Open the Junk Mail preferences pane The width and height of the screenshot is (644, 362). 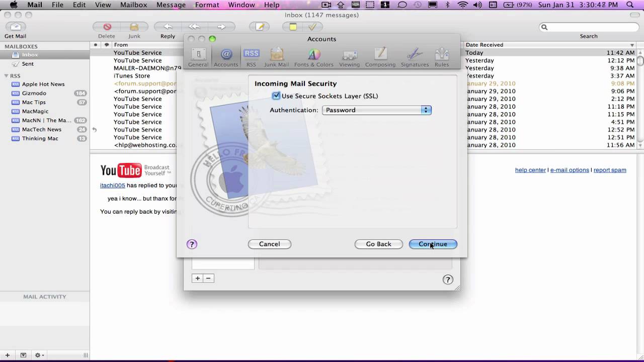277,58
